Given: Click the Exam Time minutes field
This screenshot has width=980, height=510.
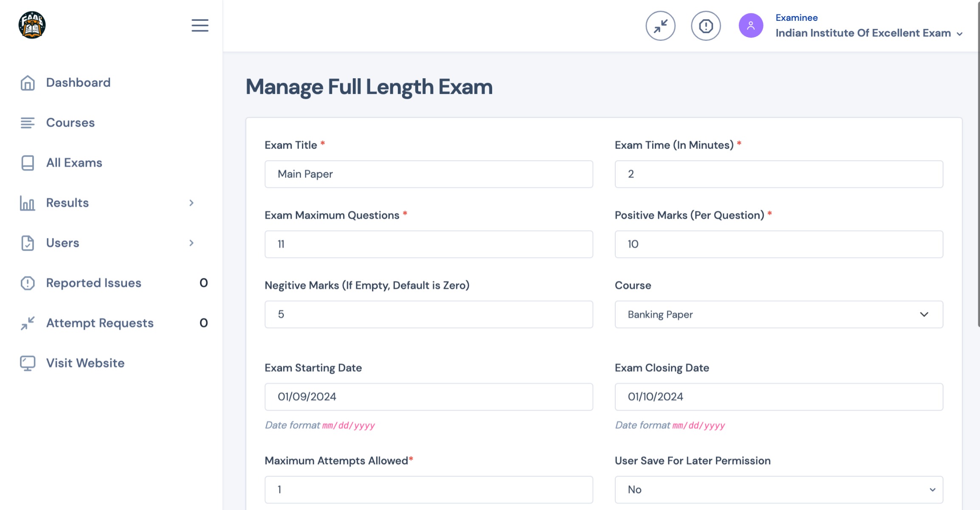Looking at the screenshot, I should point(779,174).
